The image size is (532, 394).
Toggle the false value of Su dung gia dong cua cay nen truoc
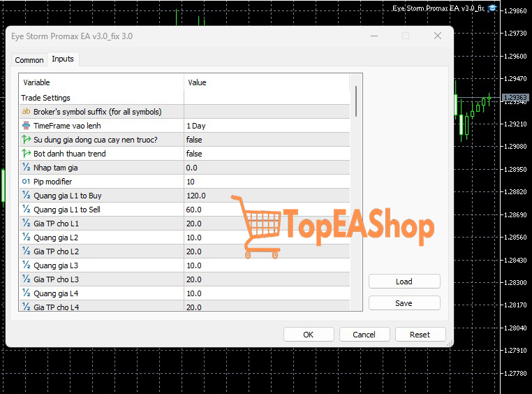click(267, 140)
